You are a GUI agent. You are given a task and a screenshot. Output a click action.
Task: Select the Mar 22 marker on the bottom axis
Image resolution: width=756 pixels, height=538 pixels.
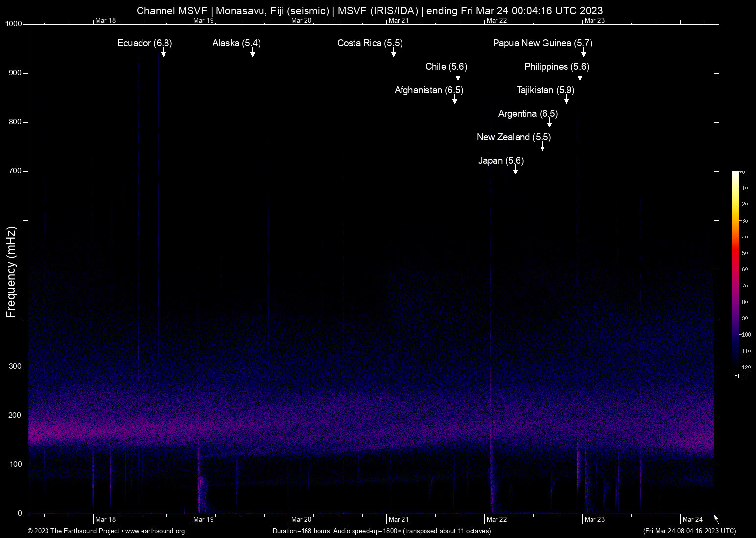(496, 519)
